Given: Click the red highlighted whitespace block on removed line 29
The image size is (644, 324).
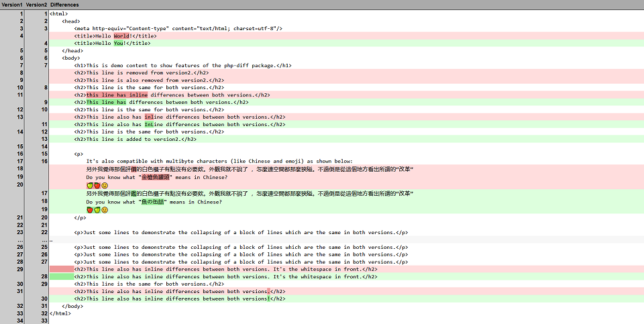Looking at the screenshot, I should 62,270.
